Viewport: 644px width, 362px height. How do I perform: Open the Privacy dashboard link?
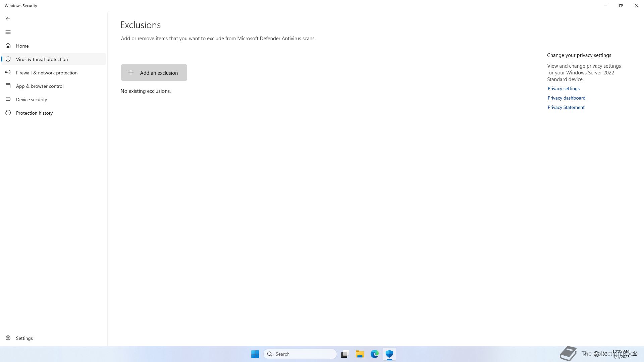(567, 98)
